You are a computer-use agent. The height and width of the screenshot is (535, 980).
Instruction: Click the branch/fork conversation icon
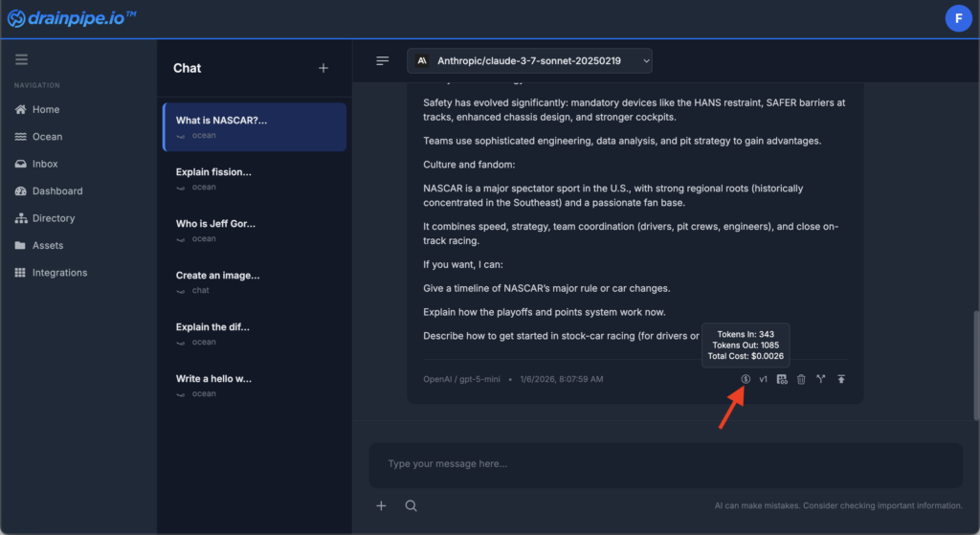(x=821, y=379)
